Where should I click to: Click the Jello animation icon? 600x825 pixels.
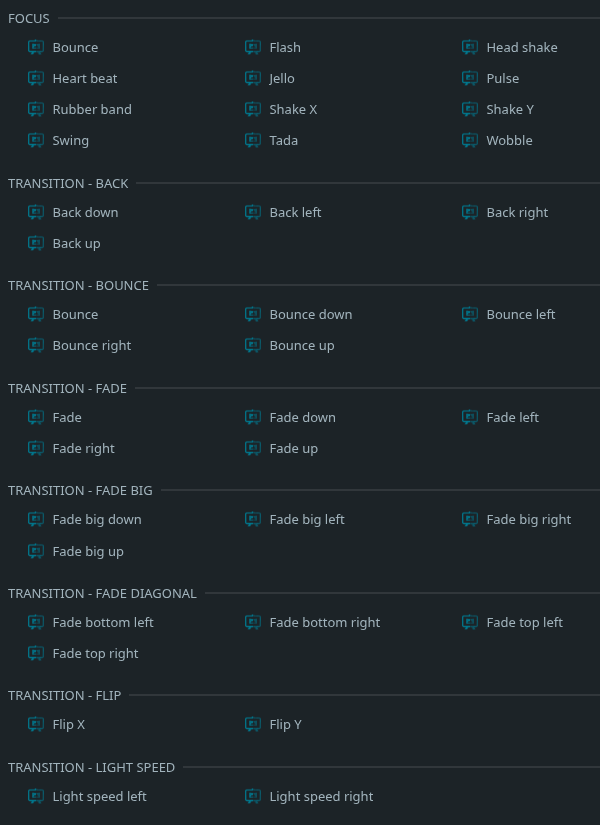tap(253, 78)
